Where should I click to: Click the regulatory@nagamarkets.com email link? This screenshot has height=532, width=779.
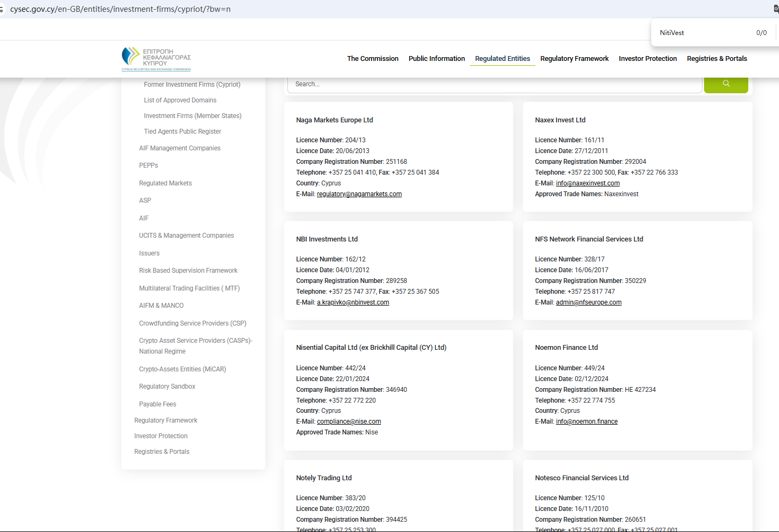coord(359,194)
